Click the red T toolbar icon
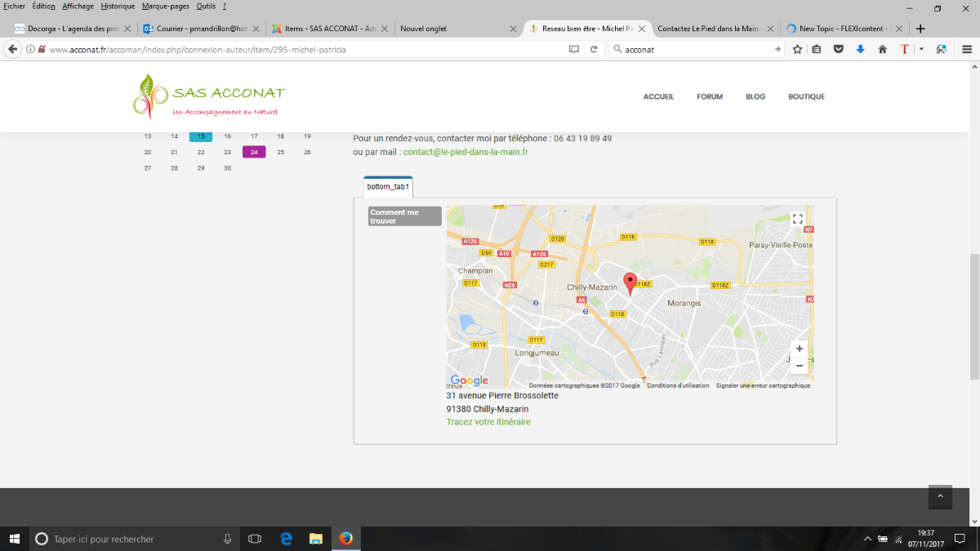The image size is (980, 551). pyautogui.click(x=904, y=49)
